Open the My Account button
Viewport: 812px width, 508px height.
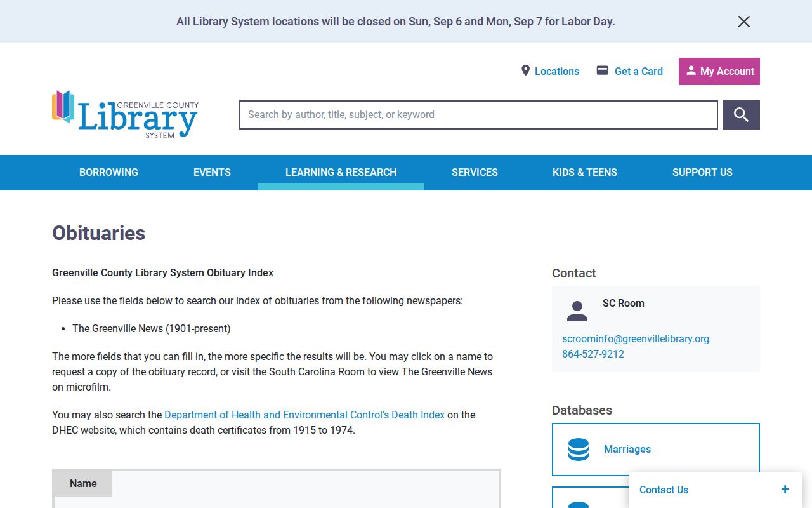[x=719, y=72]
